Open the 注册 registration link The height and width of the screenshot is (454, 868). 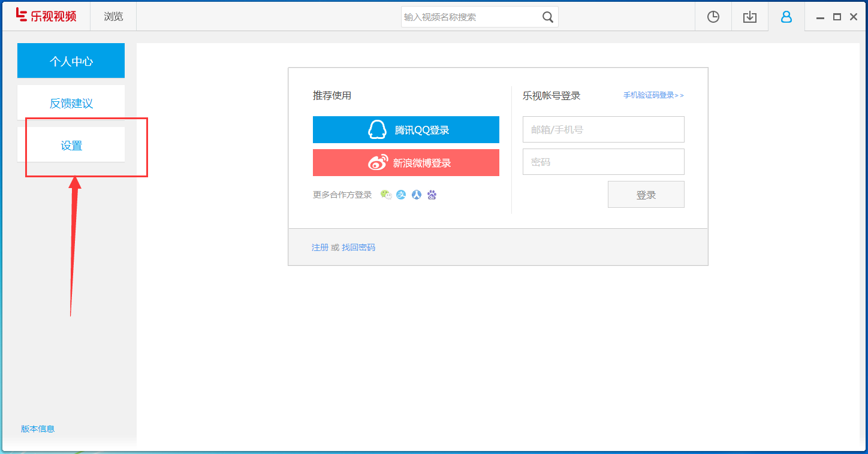[x=320, y=247]
